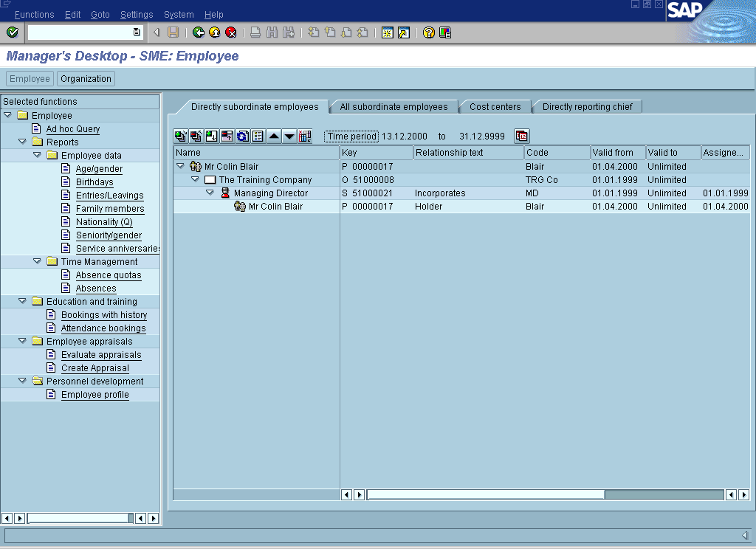Collapse the Employee data folder
The width and height of the screenshot is (756, 549).
[37, 155]
